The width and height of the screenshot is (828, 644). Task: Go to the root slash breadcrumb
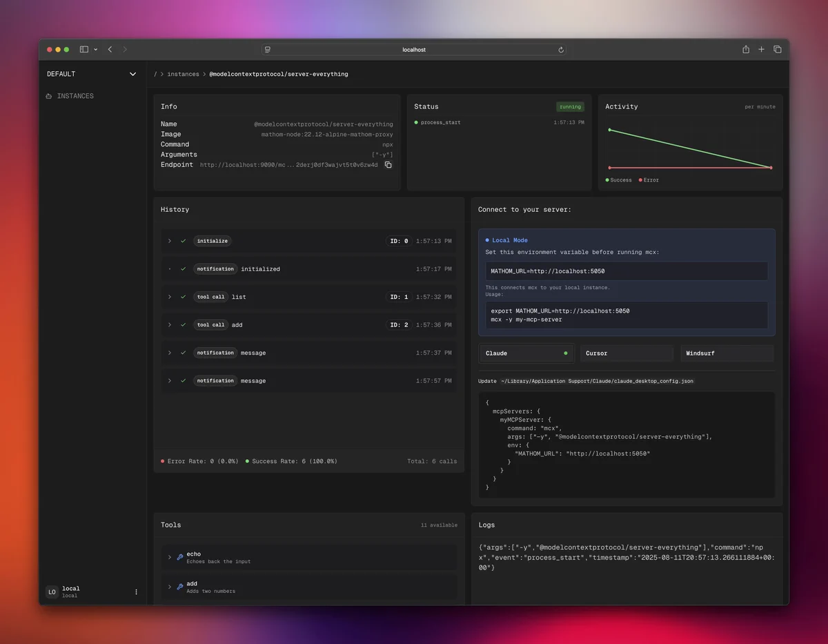[155, 74]
